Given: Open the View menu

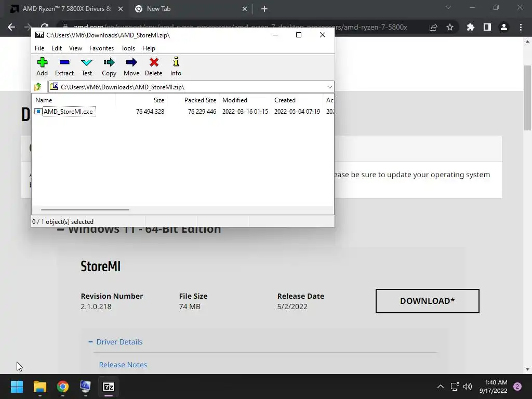Looking at the screenshot, I should coord(75,48).
